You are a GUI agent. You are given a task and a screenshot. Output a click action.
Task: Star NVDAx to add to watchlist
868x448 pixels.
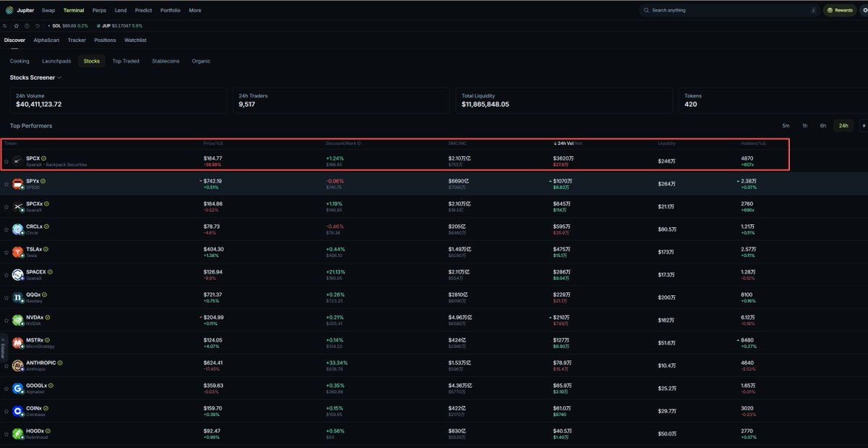tap(7, 320)
